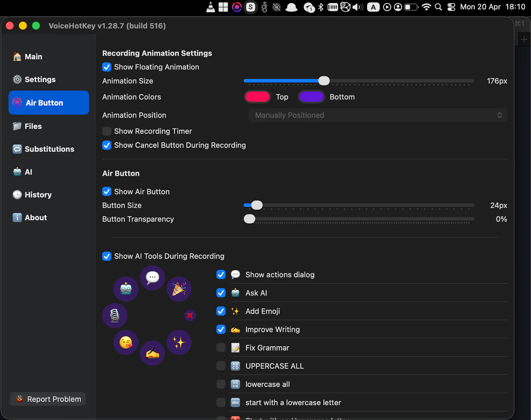
Task: Uncheck the Ask AI checkbox
Action: (221, 293)
